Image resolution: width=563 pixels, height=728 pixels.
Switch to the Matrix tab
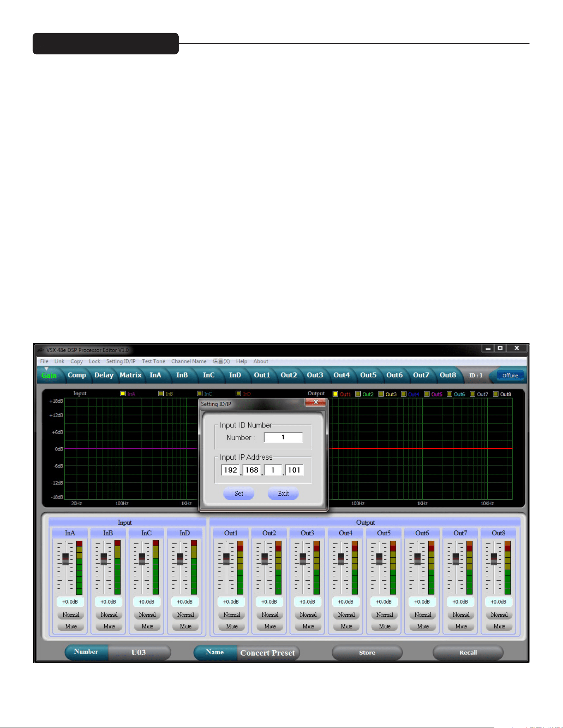(x=131, y=375)
